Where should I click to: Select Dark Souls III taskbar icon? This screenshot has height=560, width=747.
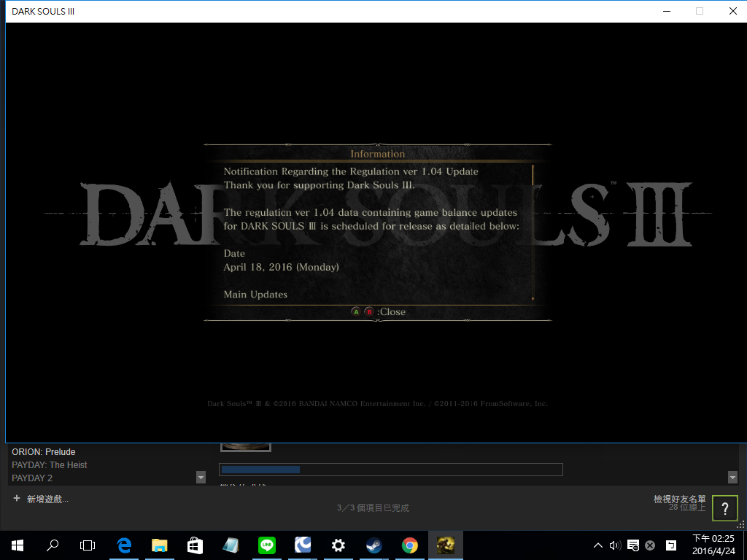click(446, 545)
